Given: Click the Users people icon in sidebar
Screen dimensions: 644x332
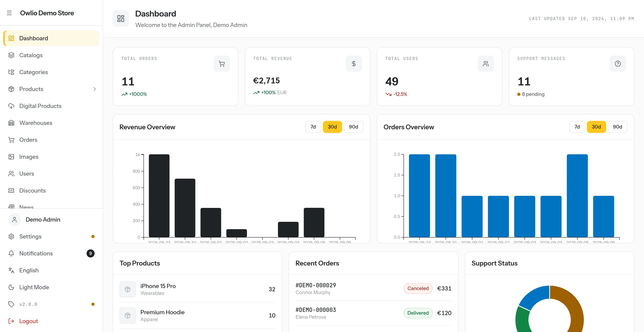Looking at the screenshot, I should tap(11, 174).
